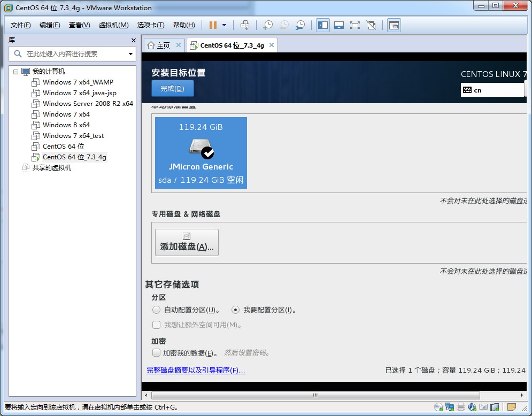Pause the virtual machine with the pause button
The image size is (532, 416).
coord(213,25)
